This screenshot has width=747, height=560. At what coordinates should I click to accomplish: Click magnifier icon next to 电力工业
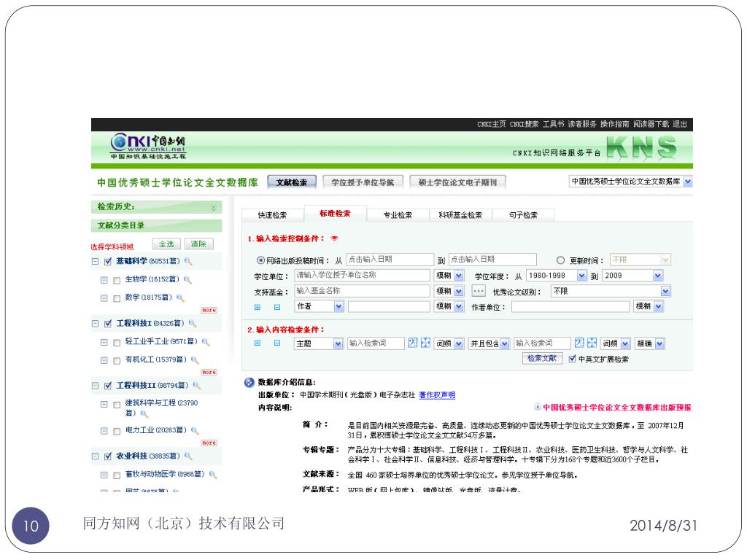point(194,430)
